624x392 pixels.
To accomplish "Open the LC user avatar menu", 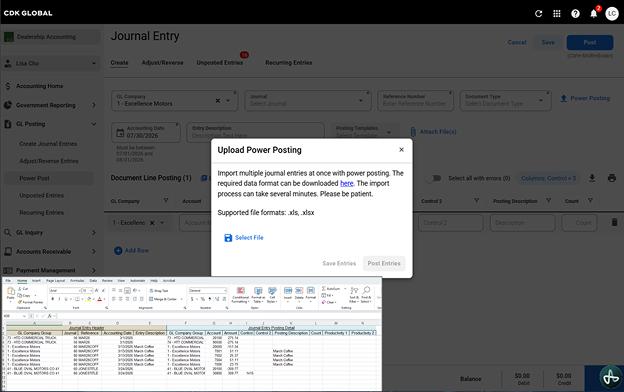I will (x=612, y=14).
